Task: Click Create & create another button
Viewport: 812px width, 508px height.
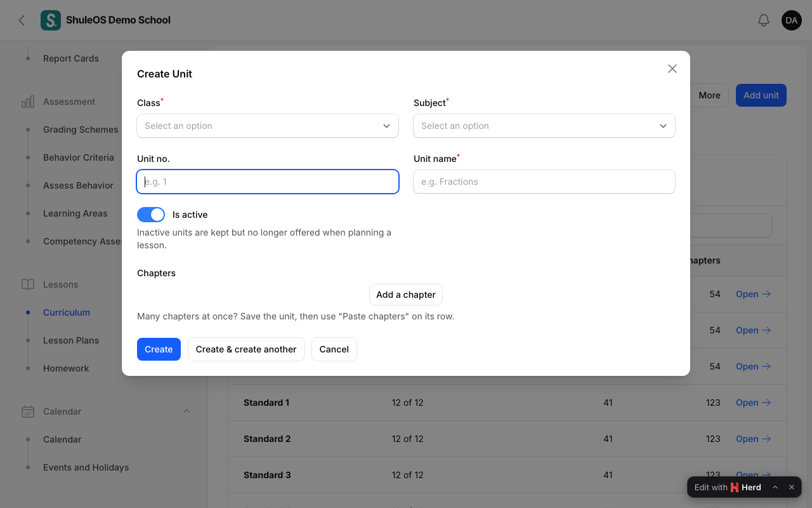Action: [246, 349]
